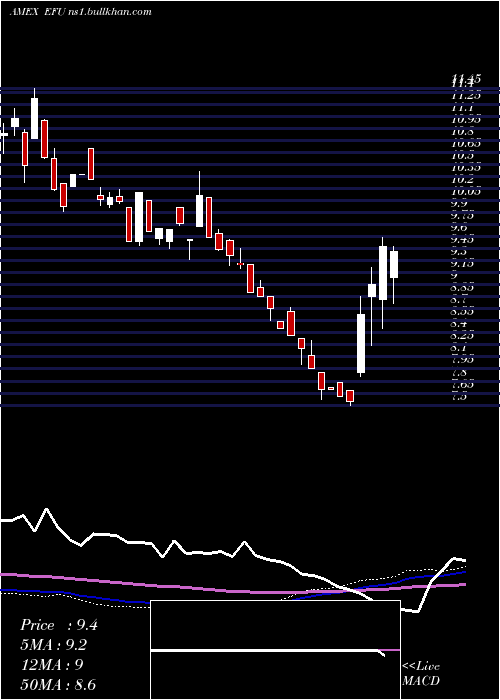Click inside the Live MACD inset box
This screenshot has height=700, width=500.
pos(275,650)
